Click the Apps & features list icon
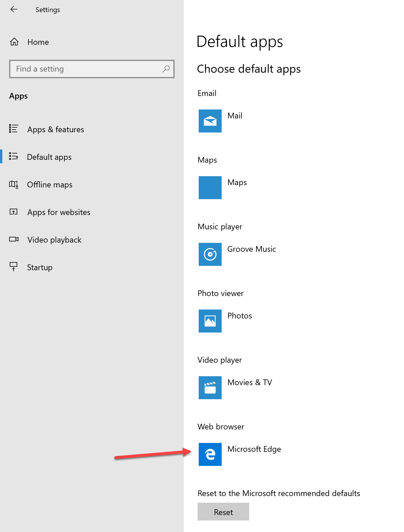 tap(13, 129)
